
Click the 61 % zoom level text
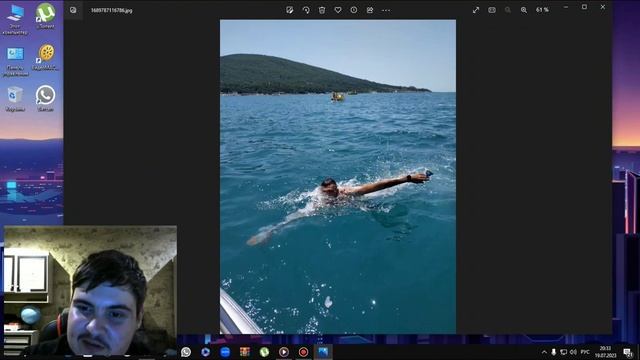(x=542, y=10)
